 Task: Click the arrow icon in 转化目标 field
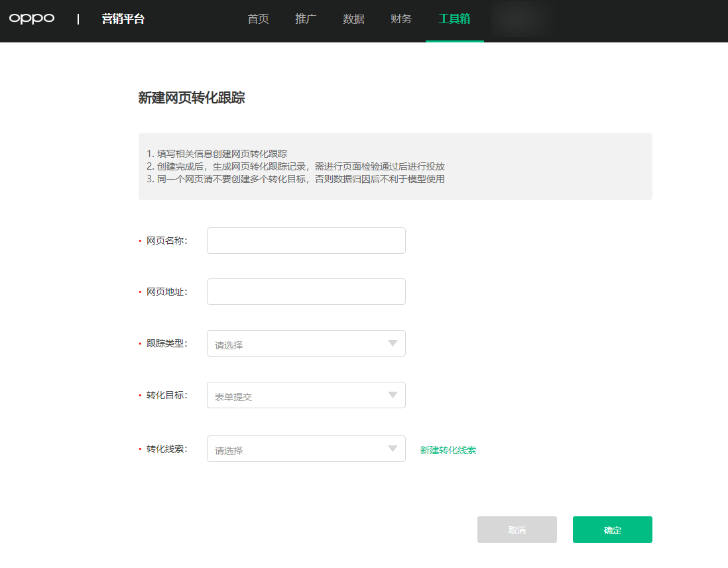393,395
